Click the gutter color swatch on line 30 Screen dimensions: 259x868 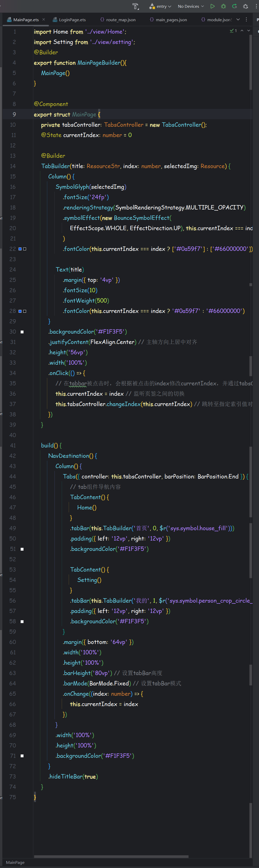pos(22,332)
